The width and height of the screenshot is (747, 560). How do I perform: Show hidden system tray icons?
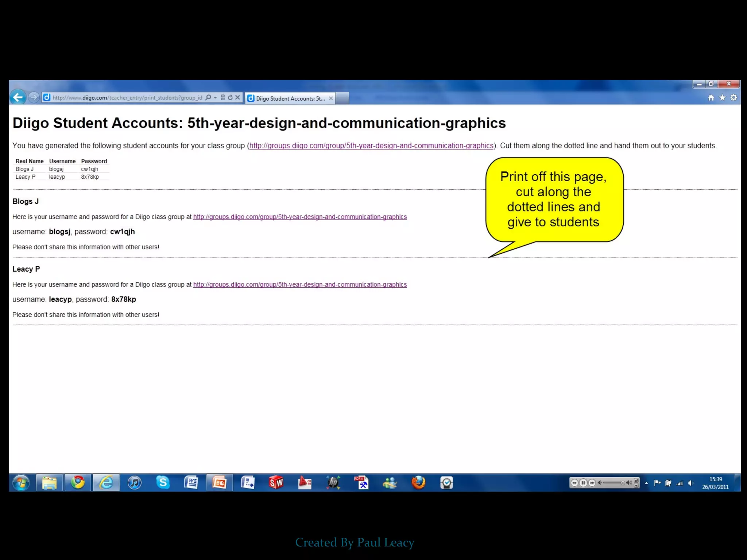(x=646, y=483)
